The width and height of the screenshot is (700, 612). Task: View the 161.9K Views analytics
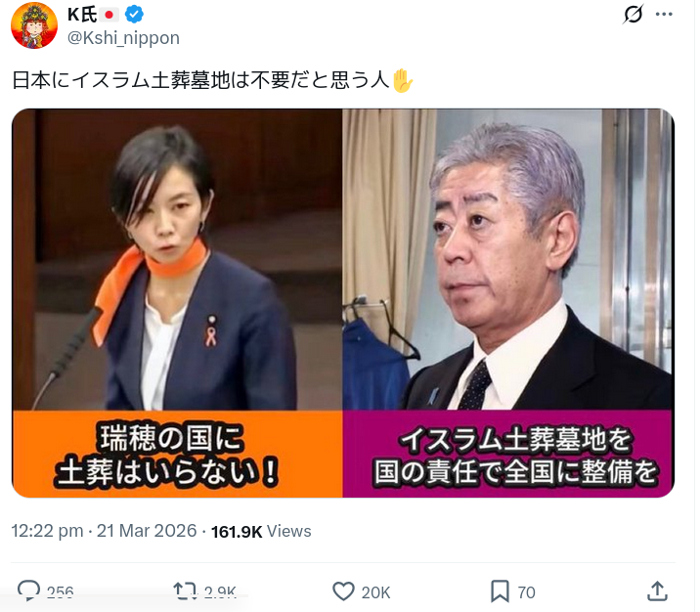tap(261, 531)
